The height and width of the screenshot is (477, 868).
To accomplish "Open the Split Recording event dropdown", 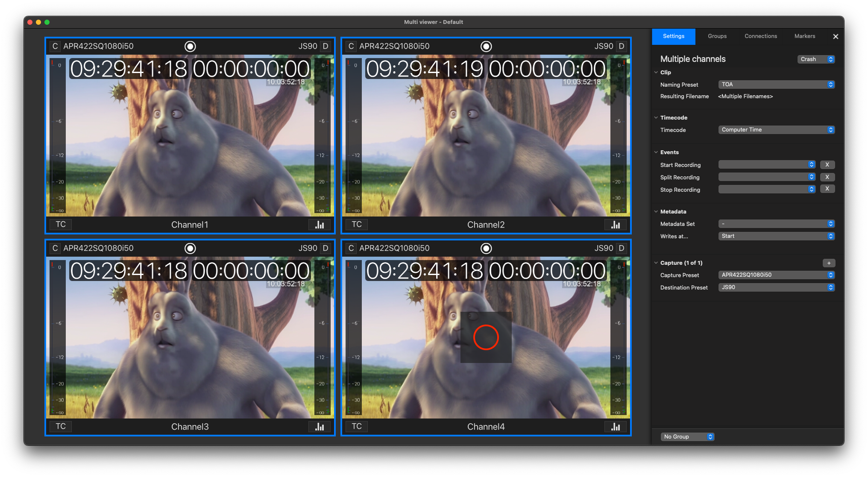I will pos(767,177).
